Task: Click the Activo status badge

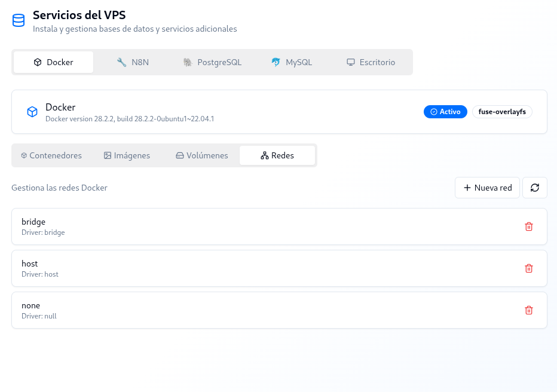Action: (x=445, y=112)
